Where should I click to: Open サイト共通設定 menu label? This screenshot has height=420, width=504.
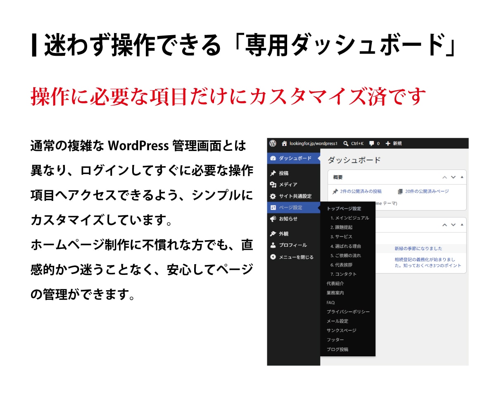(295, 196)
